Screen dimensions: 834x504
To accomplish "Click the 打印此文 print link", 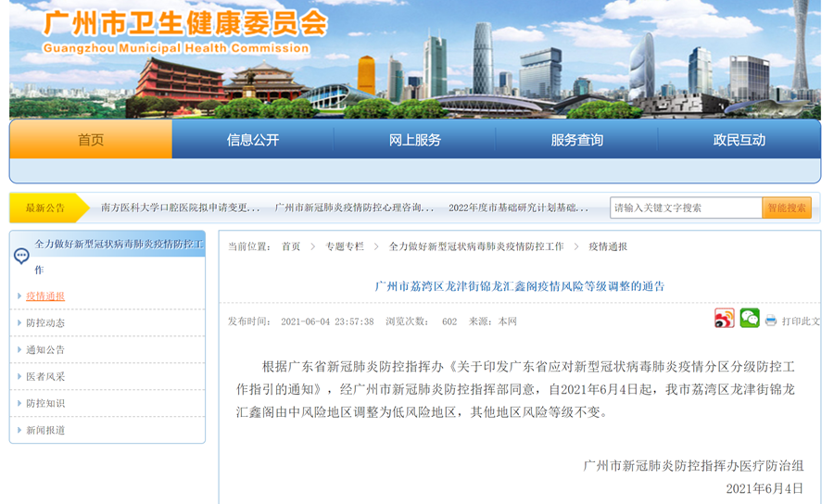I will [x=801, y=321].
